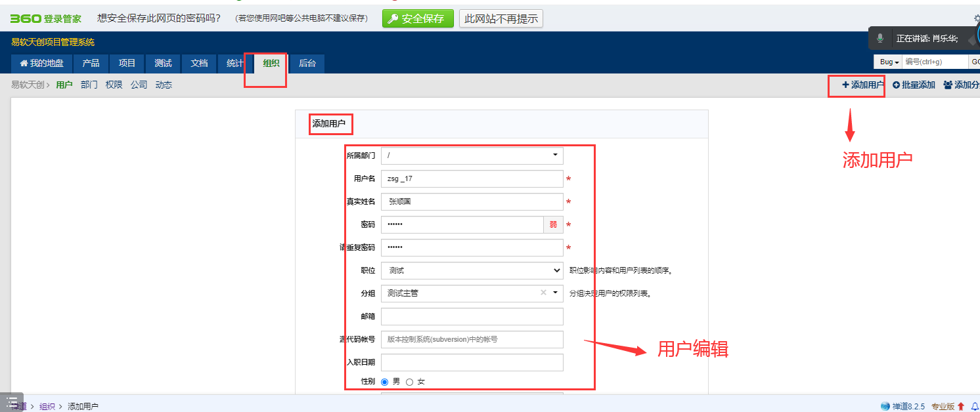Open the 产品 tab
This screenshot has width=980, height=412.
[91, 64]
